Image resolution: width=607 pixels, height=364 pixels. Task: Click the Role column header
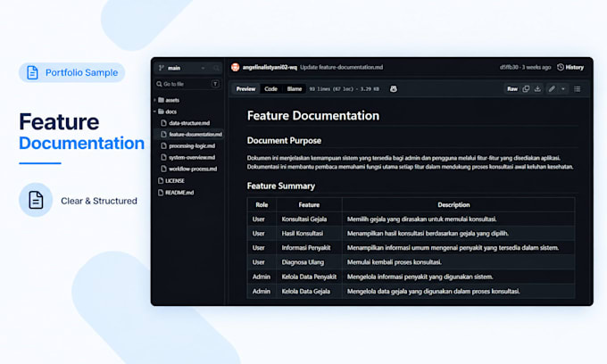[262, 205]
